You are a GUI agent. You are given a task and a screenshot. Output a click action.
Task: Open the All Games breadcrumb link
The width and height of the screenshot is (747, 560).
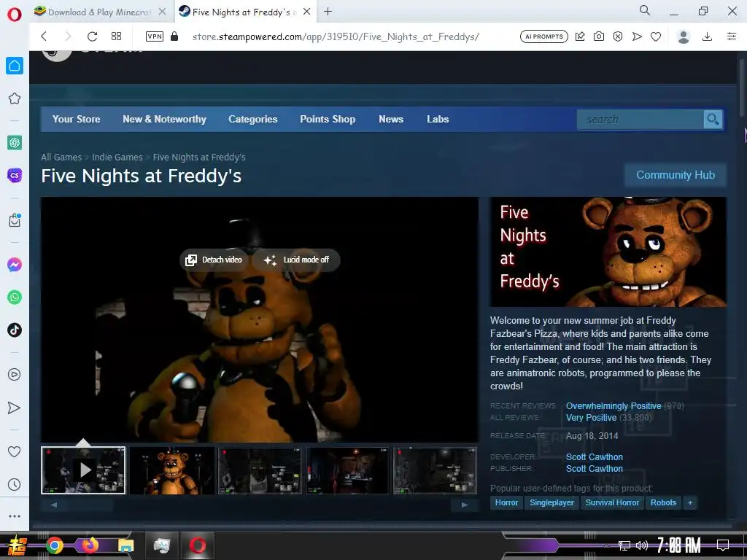click(x=61, y=157)
